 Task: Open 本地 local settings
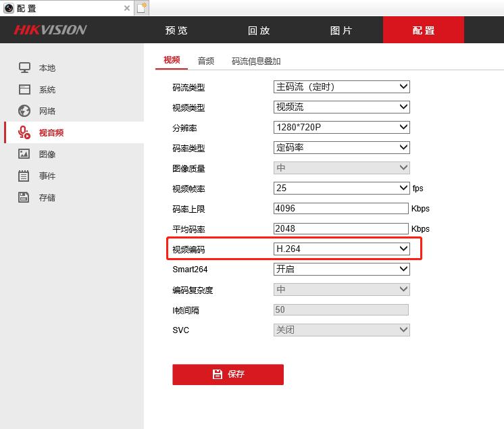47,68
